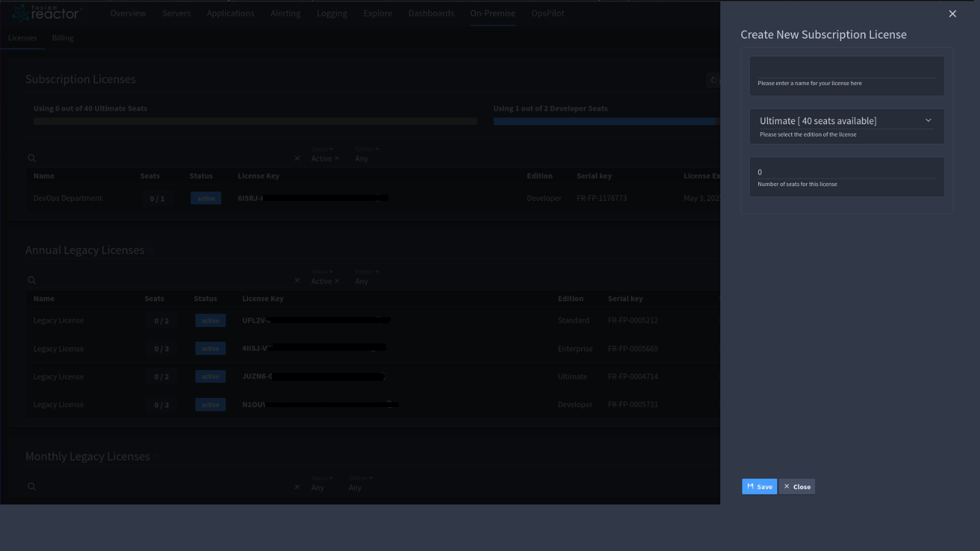Click the info icon beside Monthly Legacy Licenses

tap(156, 457)
